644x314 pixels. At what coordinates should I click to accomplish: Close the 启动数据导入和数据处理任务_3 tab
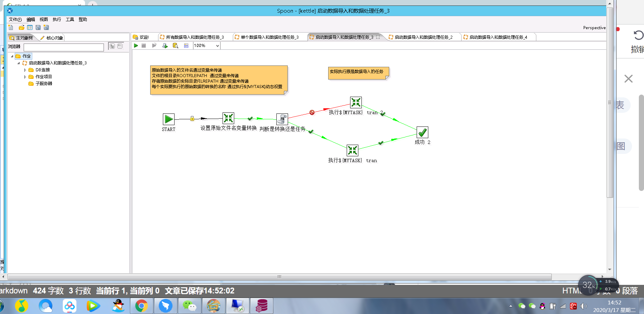378,37
